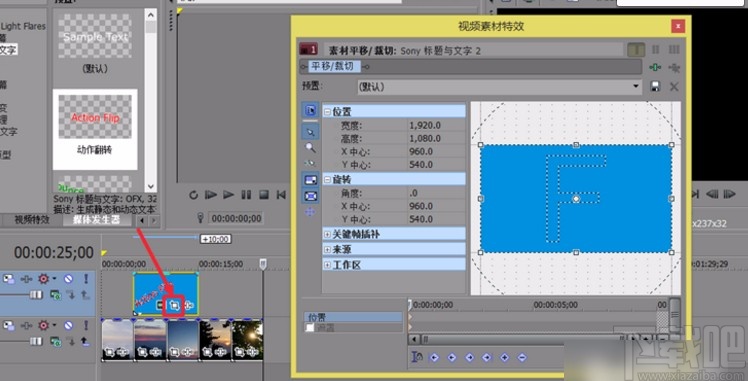This screenshot has width=748, height=381.
Task: Click left arrow of keyframe timeline scrollbar
Action: click(414, 340)
